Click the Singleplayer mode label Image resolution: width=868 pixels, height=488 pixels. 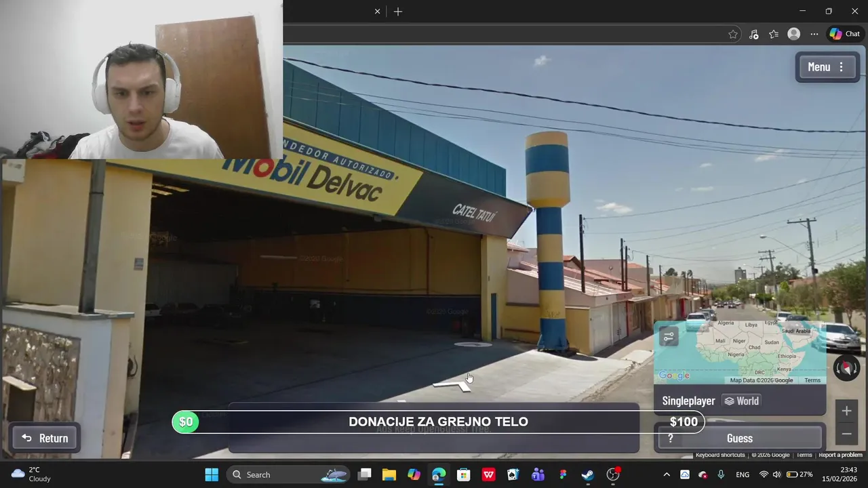click(x=688, y=401)
